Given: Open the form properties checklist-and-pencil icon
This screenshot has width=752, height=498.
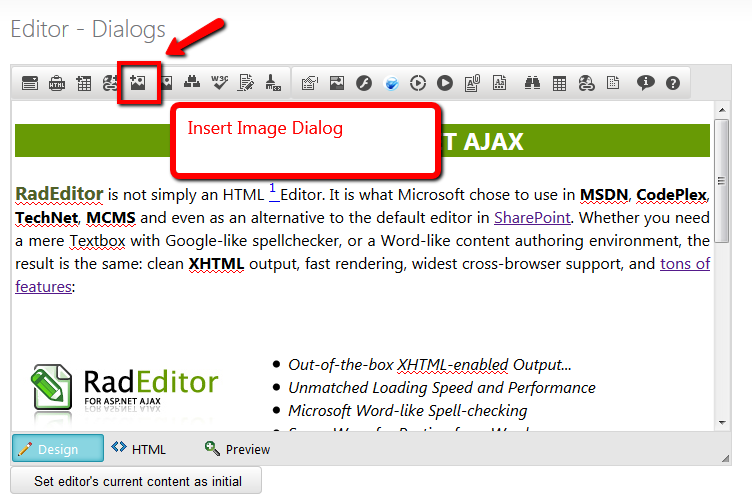Looking at the screenshot, I should point(309,83).
